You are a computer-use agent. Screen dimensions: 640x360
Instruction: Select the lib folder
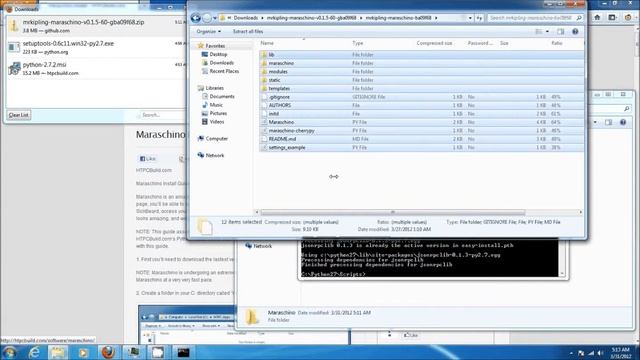pos(421,55)
